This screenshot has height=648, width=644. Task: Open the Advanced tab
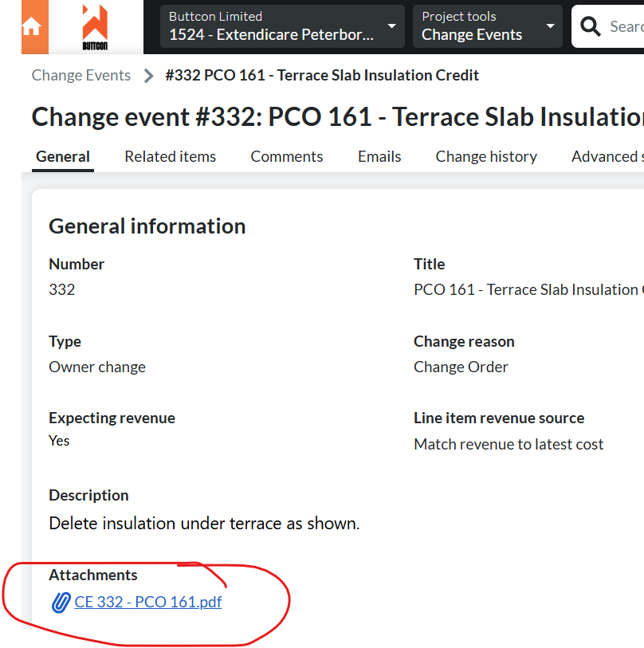tap(607, 157)
